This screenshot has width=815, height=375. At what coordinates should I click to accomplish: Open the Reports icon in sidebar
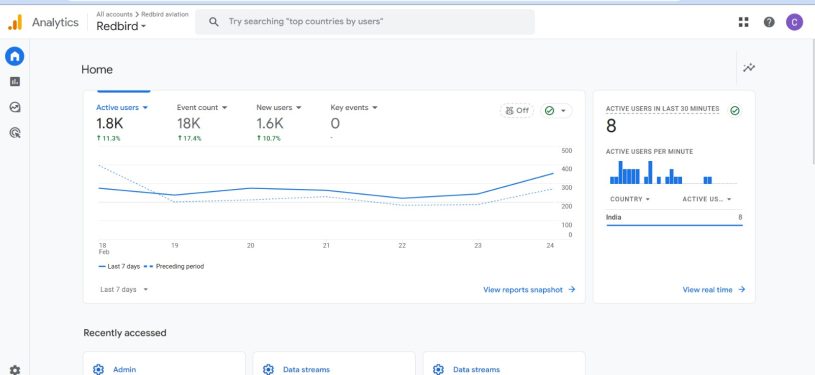[15, 82]
